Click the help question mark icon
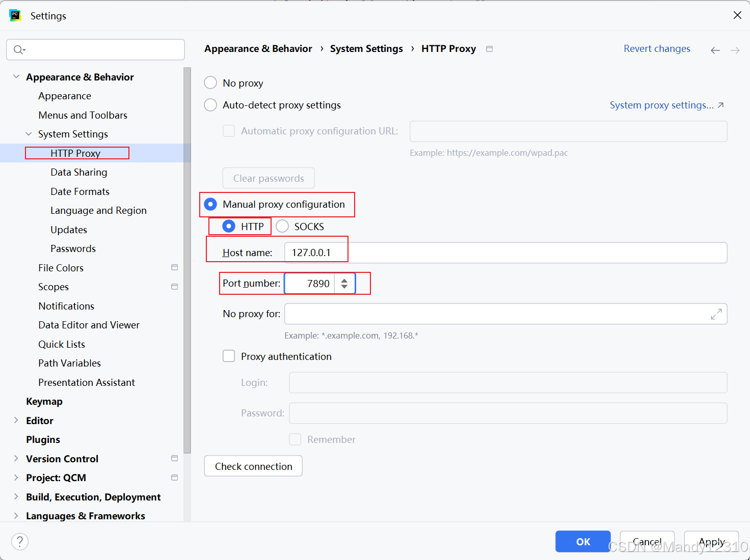The image size is (750, 560). click(x=20, y=542)
